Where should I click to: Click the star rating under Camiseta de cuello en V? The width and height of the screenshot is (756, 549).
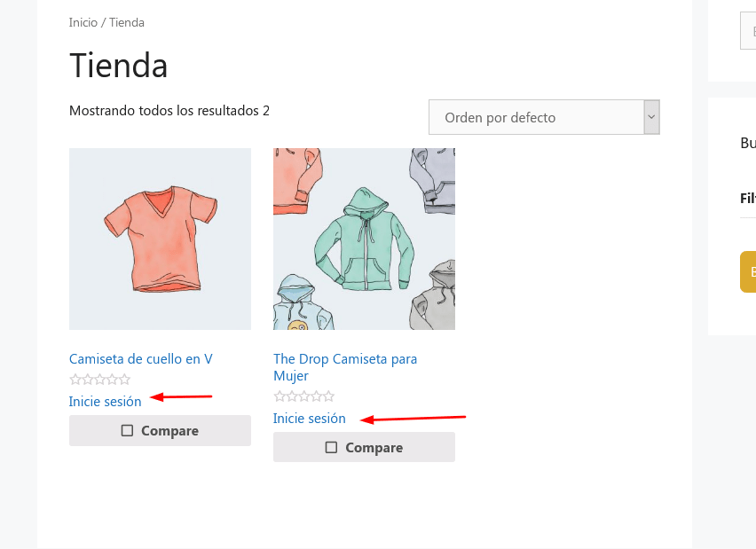[x=100, y=380]
